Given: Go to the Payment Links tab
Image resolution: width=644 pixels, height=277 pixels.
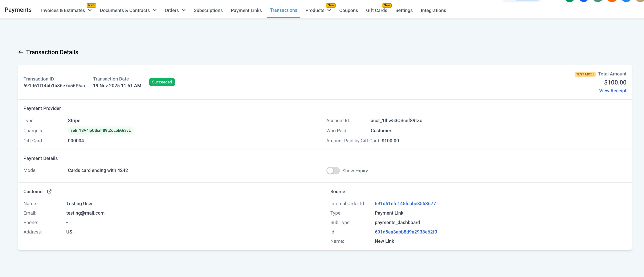Looking at the screenshot, I should [246, 10].
